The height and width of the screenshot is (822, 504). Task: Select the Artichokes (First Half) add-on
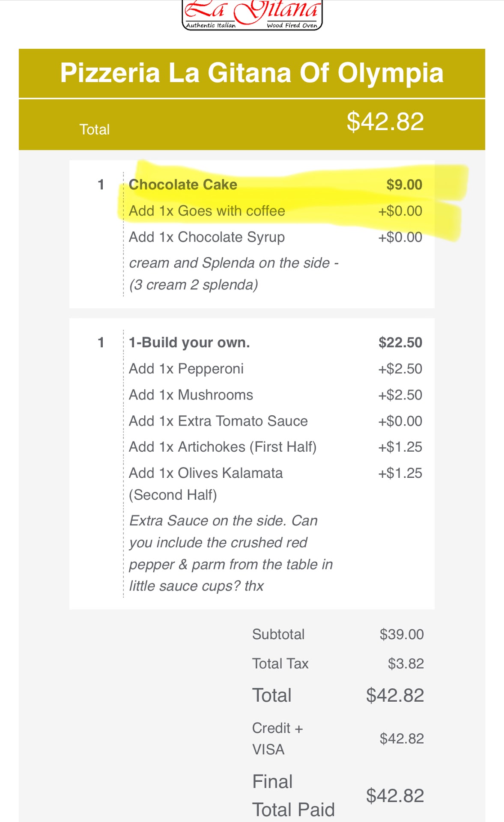click(223, 447)
